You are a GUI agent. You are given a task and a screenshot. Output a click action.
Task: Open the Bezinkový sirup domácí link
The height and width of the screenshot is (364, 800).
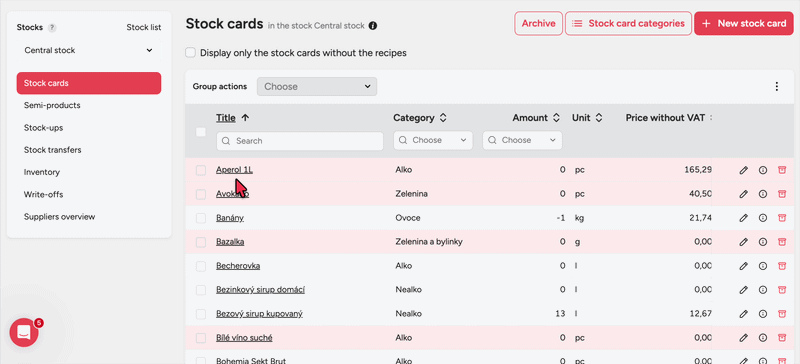click(x=260, y=289)
